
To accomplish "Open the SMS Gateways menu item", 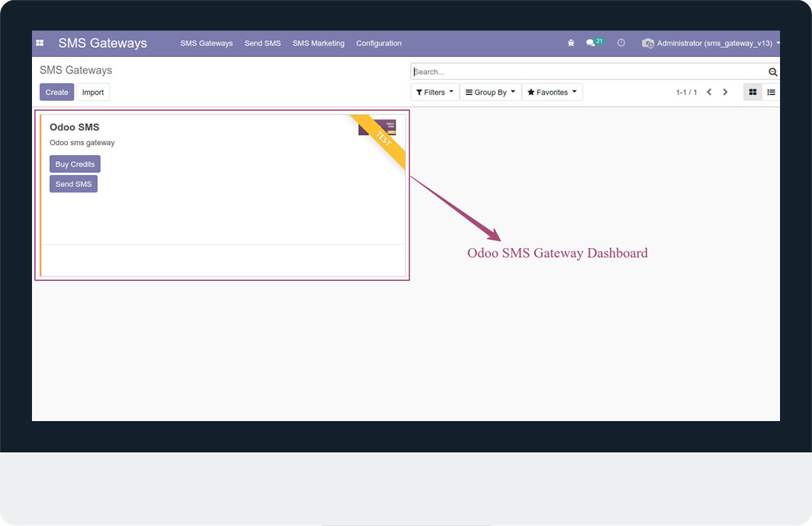I will (206, 44).
